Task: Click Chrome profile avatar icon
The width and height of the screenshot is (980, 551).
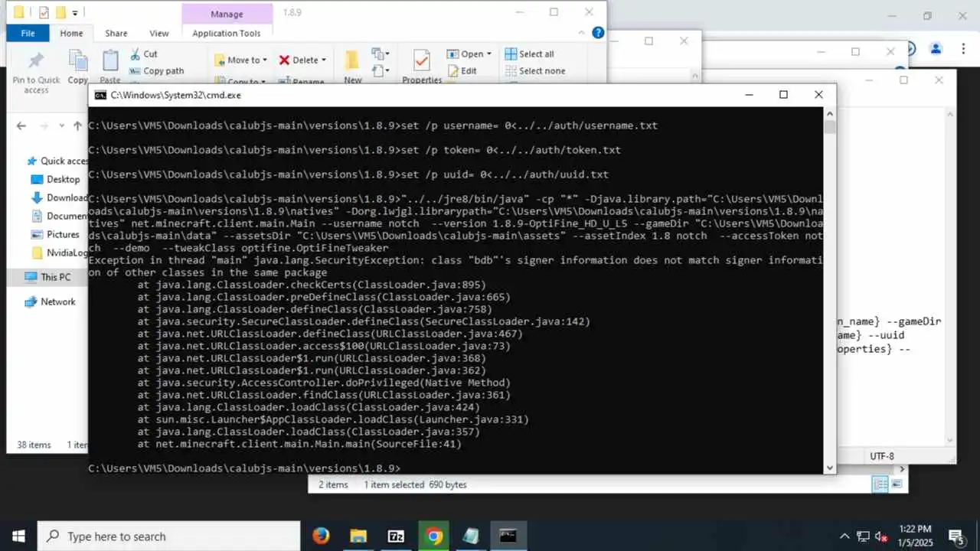Action: (x=936, y=49)
